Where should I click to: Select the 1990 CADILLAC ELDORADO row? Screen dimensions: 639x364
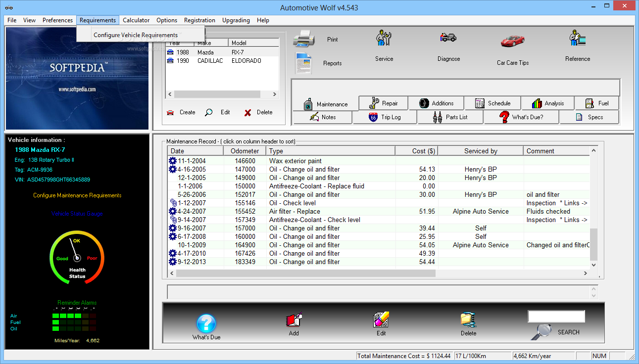coord(222,61)
